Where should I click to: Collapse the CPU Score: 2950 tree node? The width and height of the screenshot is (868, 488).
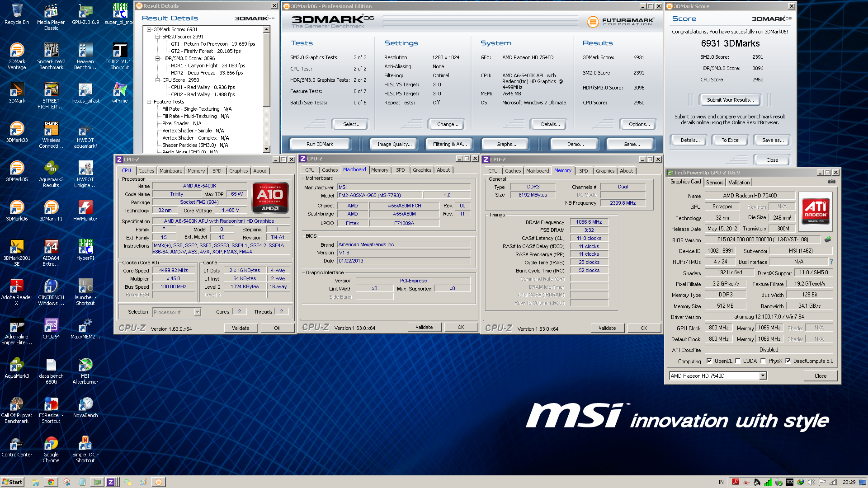tap(158, 80)
